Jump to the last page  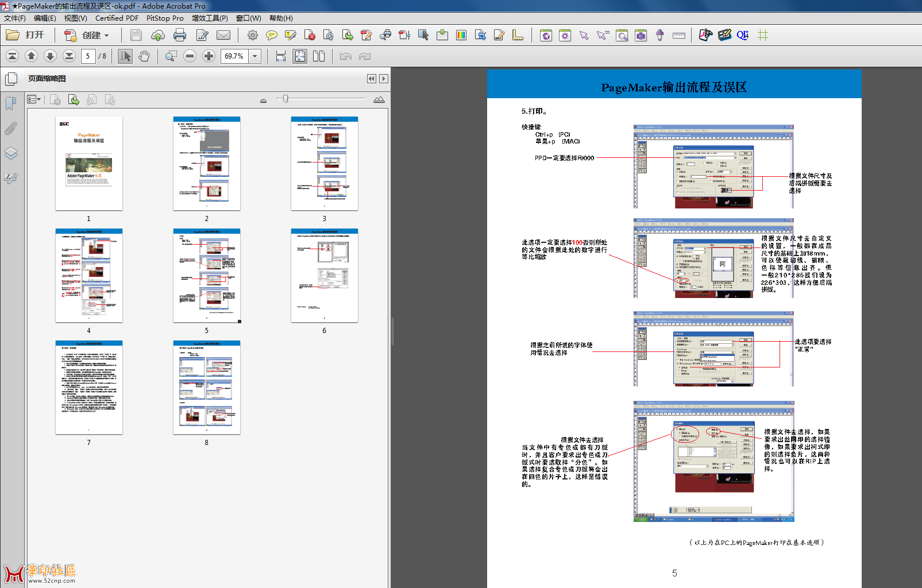(69, 56)
